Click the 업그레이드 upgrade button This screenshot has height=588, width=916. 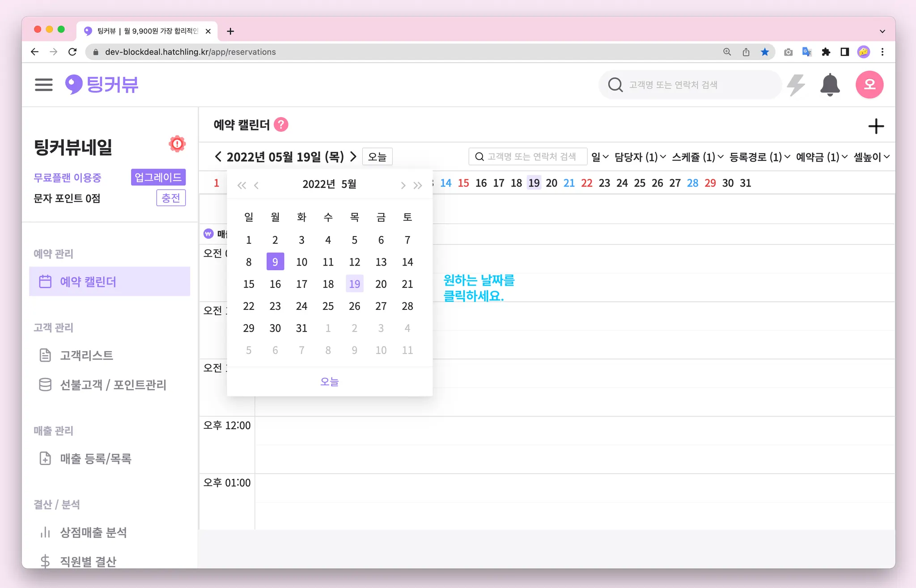click(158, 177)
